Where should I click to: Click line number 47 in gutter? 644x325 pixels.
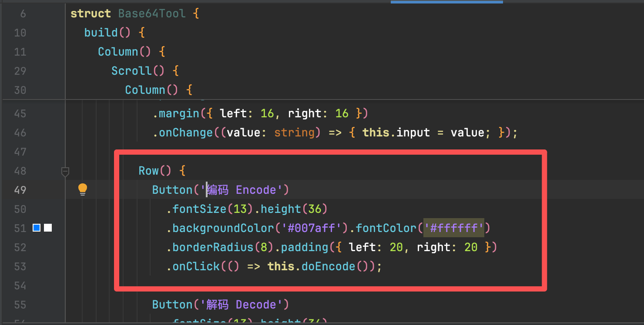pos(20,152)
